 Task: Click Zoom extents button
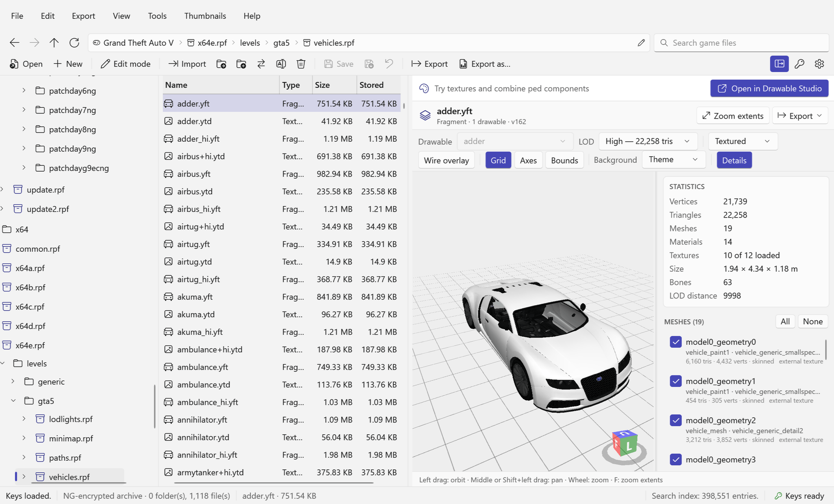pyautogui.click(x=732, y=116)
